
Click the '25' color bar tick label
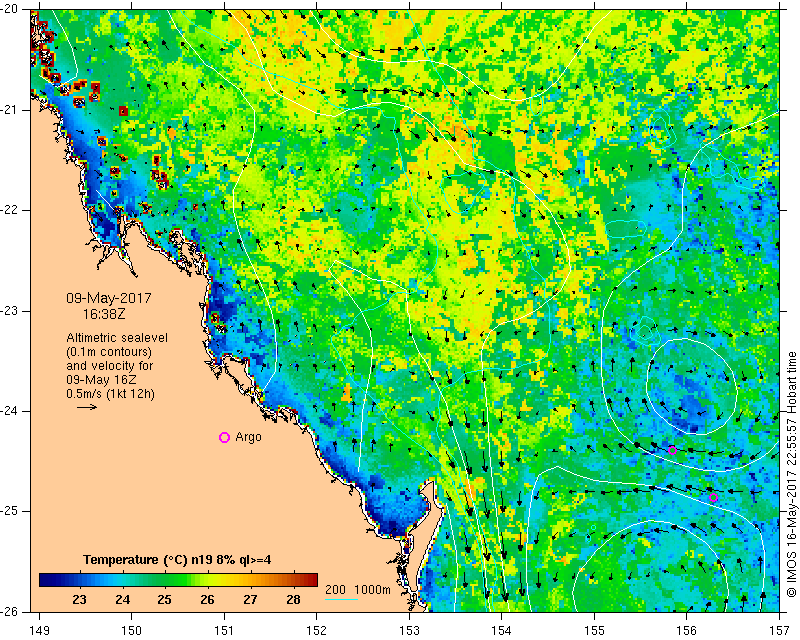[x=164, y=600]
